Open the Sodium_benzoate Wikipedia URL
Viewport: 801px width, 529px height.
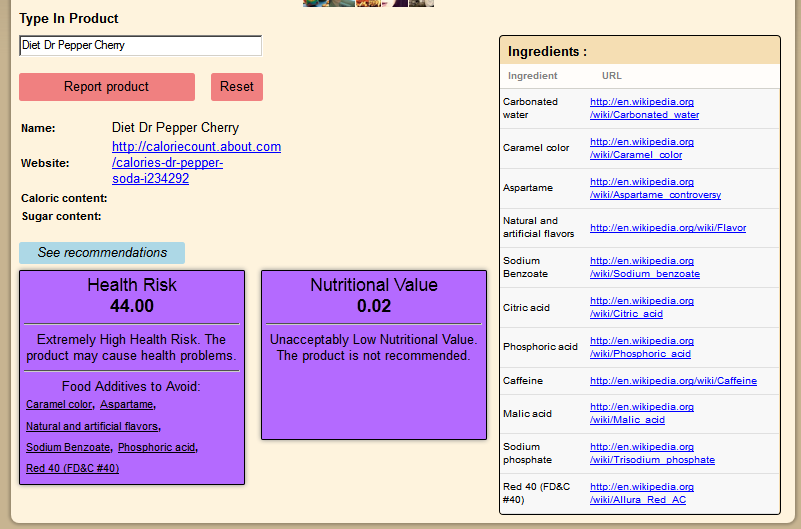tap(645, 267)
